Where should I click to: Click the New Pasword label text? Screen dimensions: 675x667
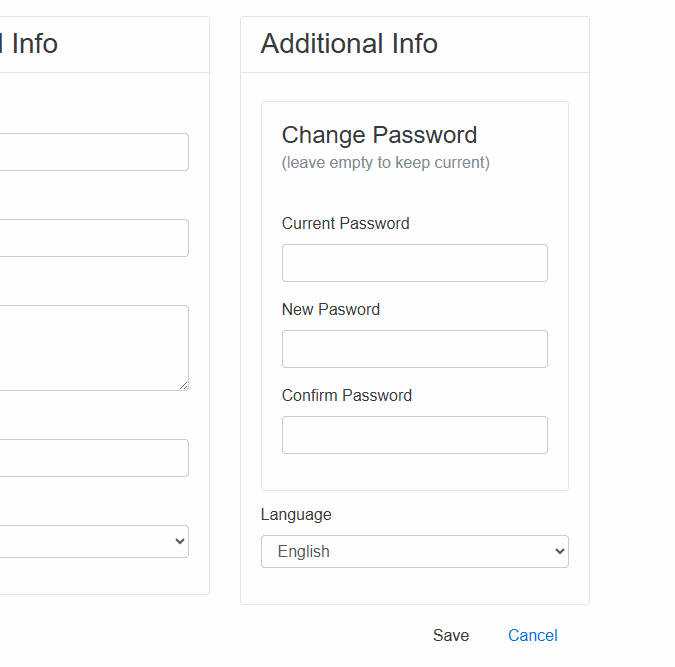331,309
